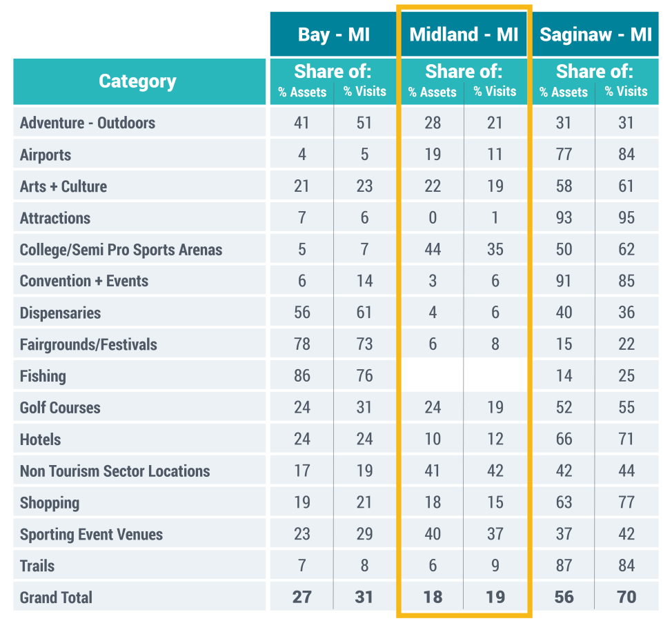Click the Attractions category label
This screenshot has width=672, height=621.
55,218
